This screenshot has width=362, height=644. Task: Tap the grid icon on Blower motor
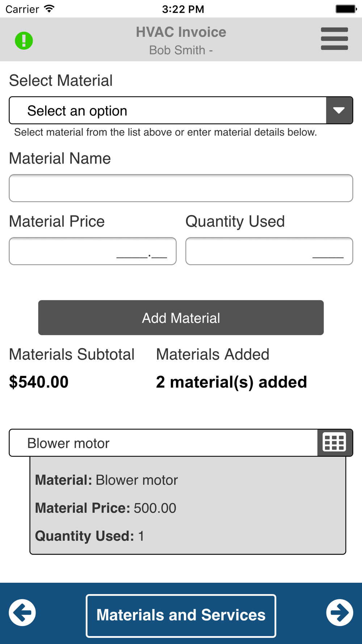click(334, 443)
